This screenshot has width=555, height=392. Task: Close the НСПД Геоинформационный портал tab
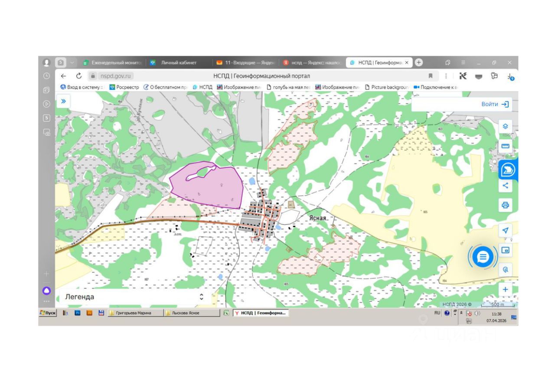[407, 62]
